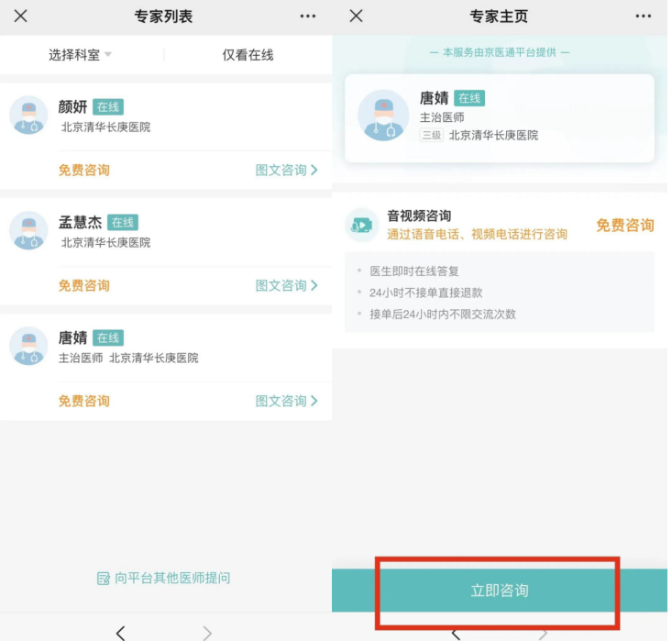Tap the orange 免费咨询 label beside 音视频咨询

click(624, 225)
